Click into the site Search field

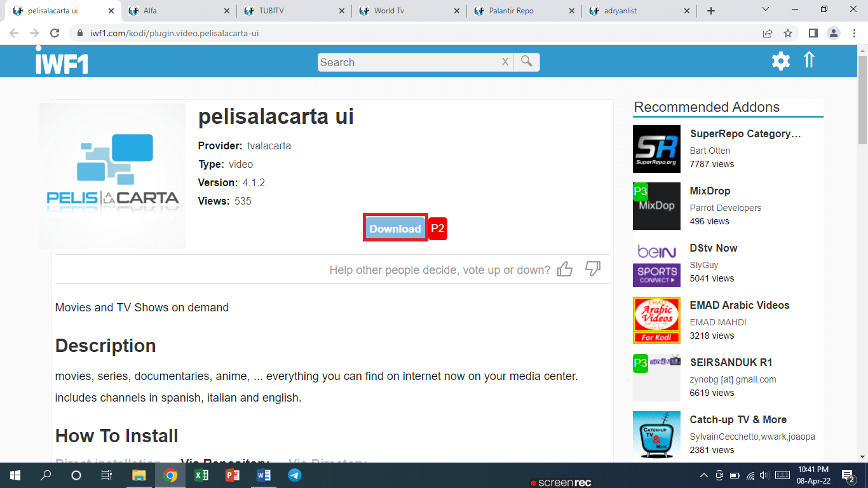(409, 62)
